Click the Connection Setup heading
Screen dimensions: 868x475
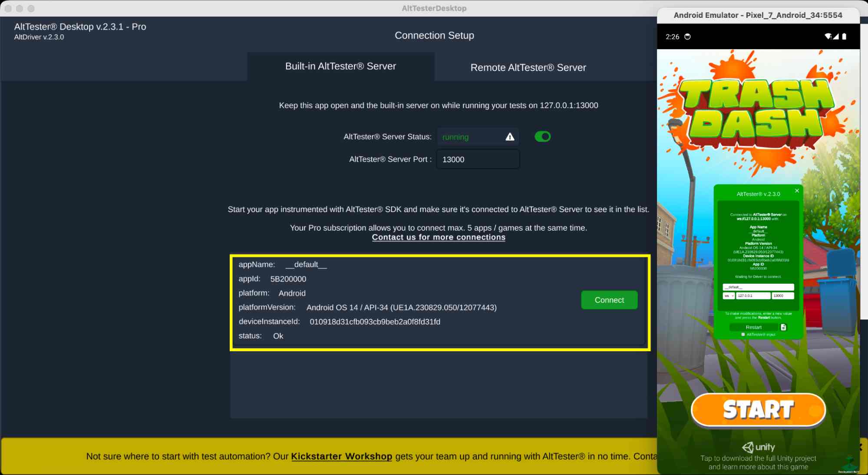(x=434, y=36)
